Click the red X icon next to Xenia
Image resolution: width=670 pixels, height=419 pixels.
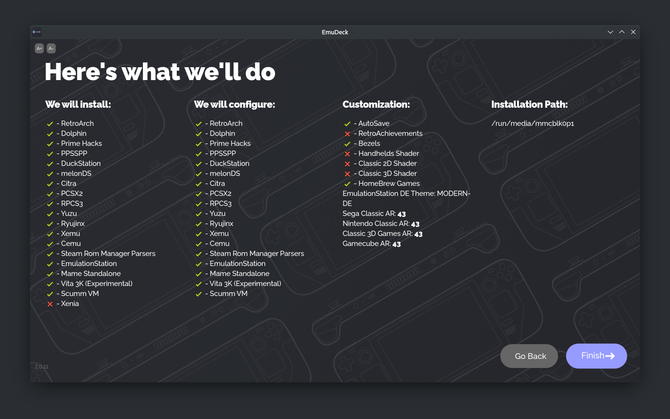50,304
